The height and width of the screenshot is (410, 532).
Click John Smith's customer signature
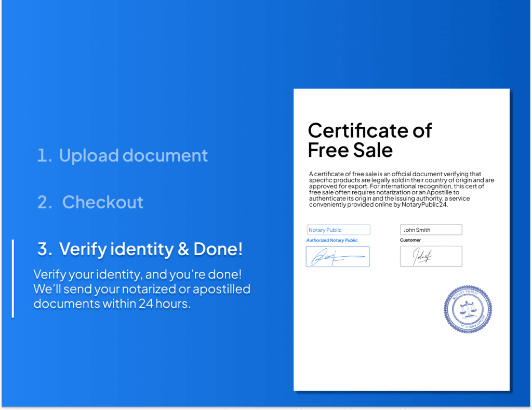tap(430, 256)
